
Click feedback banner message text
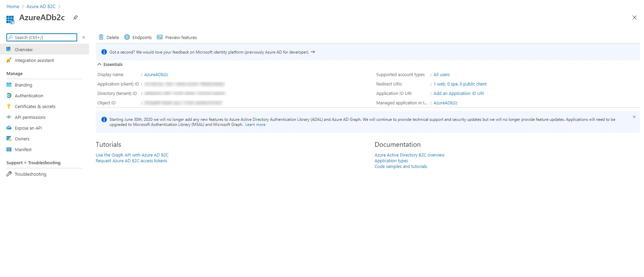(x=209, y=52)
